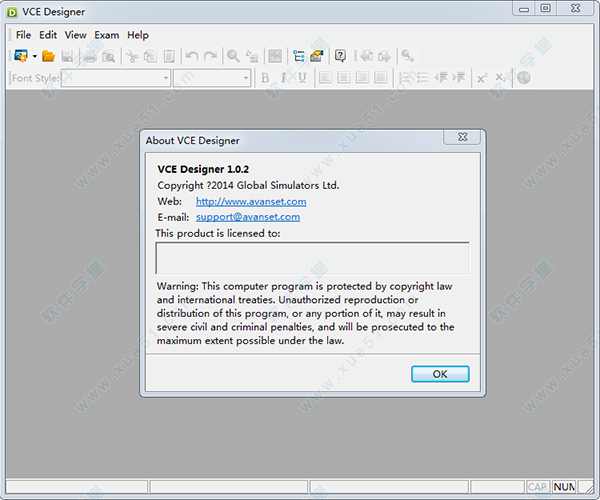Click the Redo arrow icon
The width and height of the screenshot is (600, 500).
(x=210, y=56)
